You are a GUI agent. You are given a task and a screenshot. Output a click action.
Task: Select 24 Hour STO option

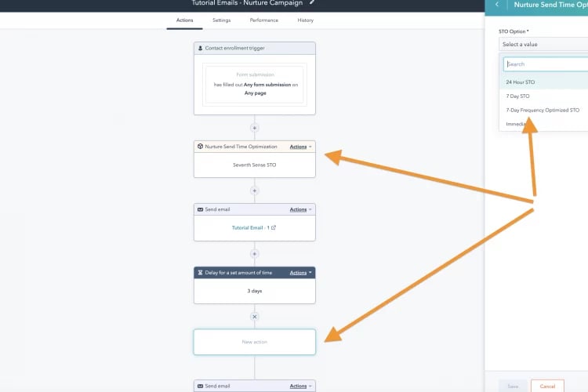coord(543,82)
